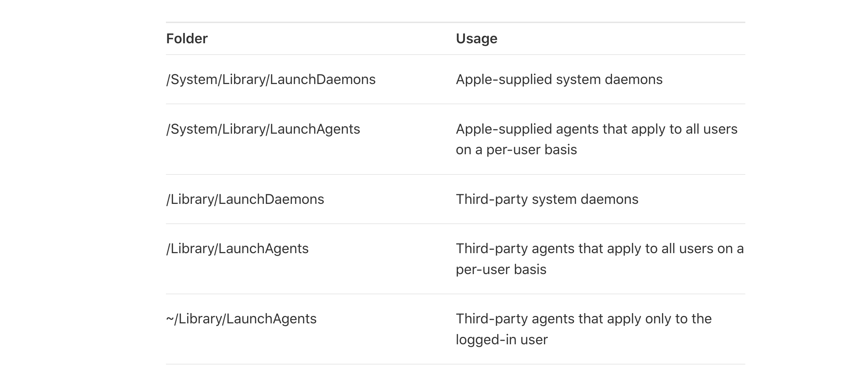The height and width of the screenshot is (373, 868).
Task: Select the ~/Library/LaunchAgents folder path
Action: coord(241,319)
